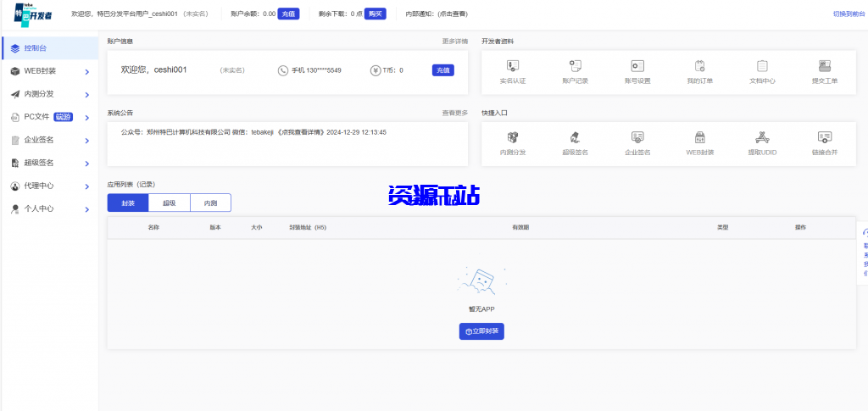Click 更多详情 link in account info

(x=454, y=41)
